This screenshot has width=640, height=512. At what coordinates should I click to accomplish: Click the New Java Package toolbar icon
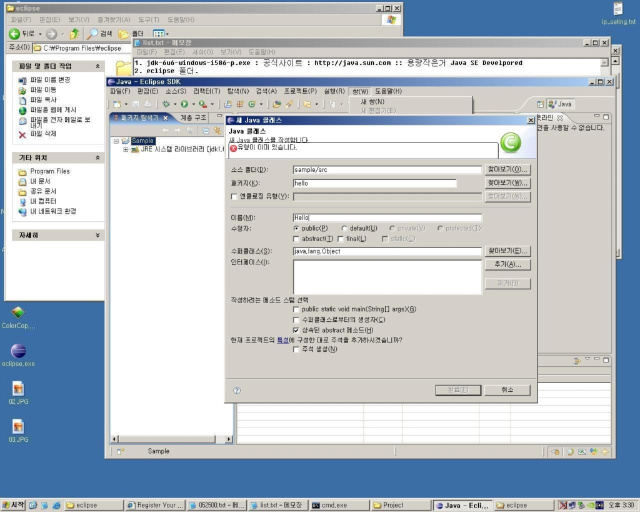(x=240, y=104)
